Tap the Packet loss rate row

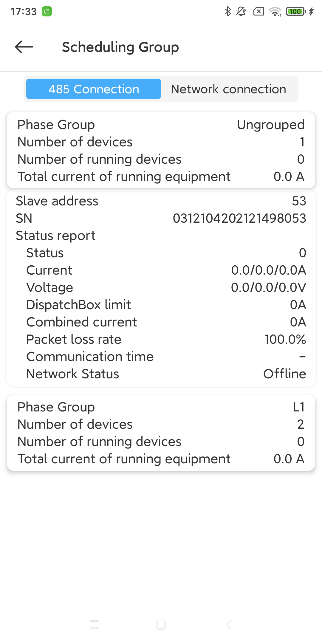161,339
